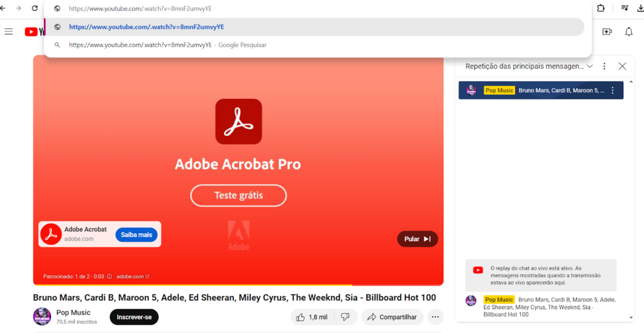Click the Teste grátis ad button
Screen dimensions: 644x333
coord(238,195)
